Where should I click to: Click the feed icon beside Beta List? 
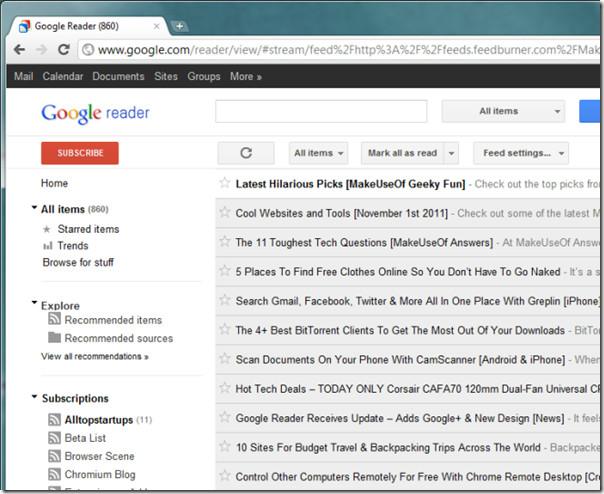(54, 438)
